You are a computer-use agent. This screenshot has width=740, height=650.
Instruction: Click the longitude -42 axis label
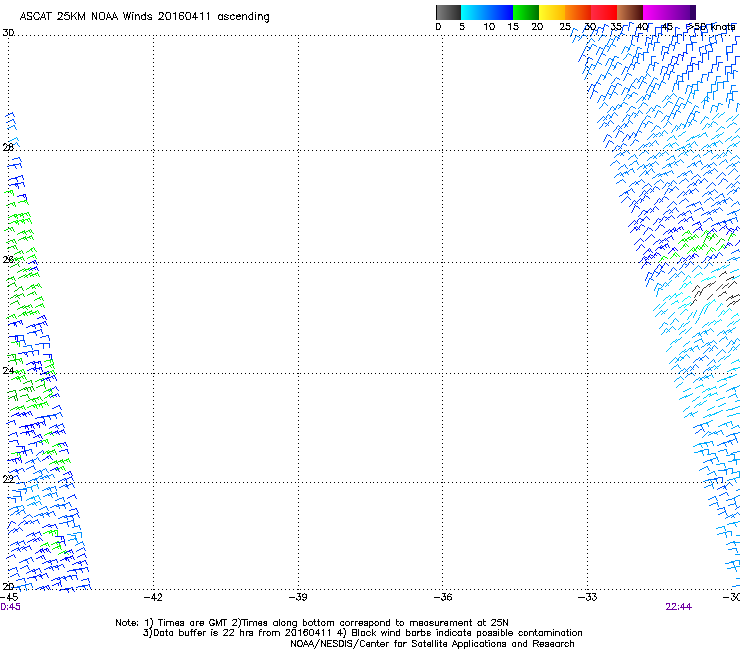click(153, 597)
